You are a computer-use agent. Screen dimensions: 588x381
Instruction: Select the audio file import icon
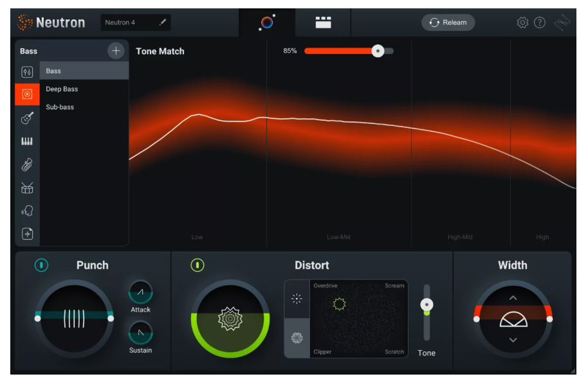point(27,234)
